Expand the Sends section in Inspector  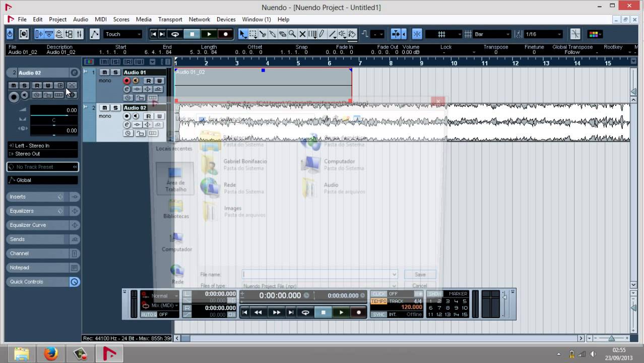[x=36, y=239]
